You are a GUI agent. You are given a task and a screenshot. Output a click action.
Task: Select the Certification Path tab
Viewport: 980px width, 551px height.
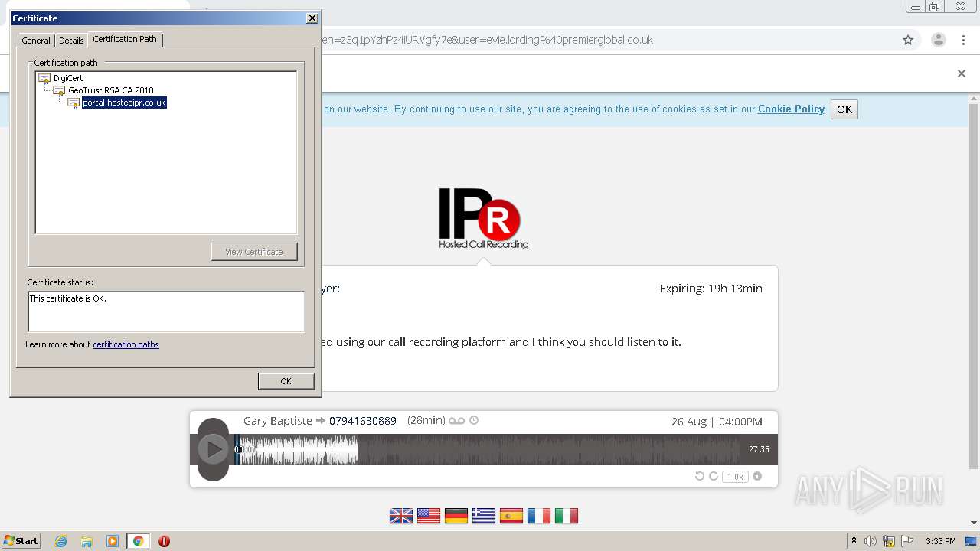[x=125, y=39]
